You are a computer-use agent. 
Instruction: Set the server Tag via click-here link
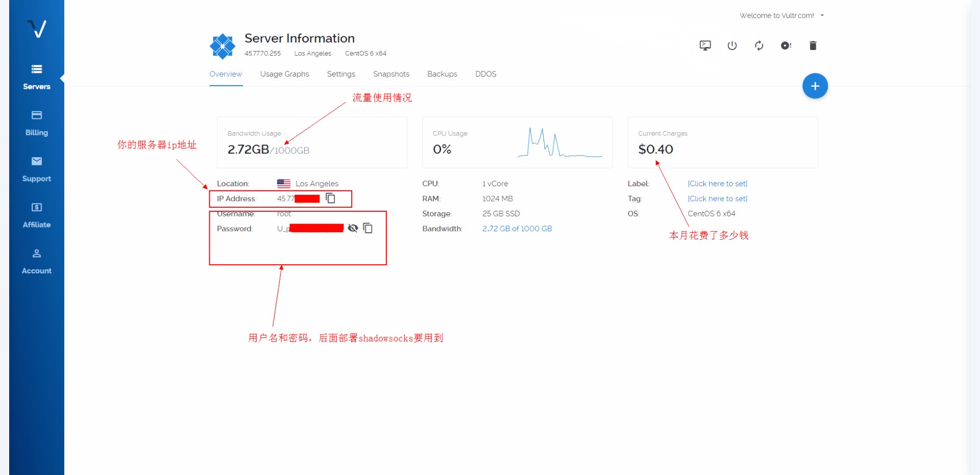pos(717,198)
